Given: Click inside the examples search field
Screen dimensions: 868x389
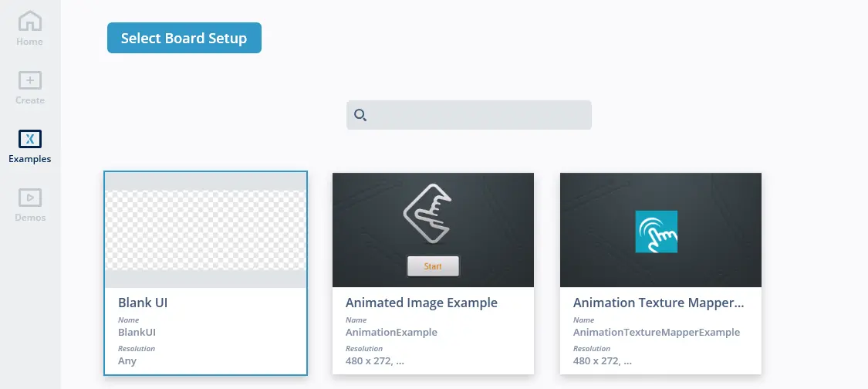Looking at the screenshot, I should coord(478,115).
